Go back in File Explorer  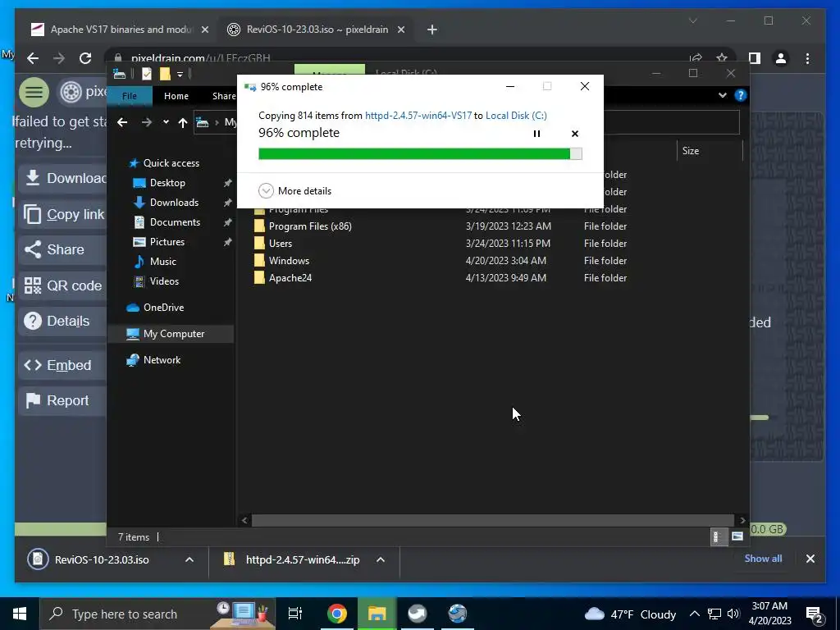[x=122, y=123]
